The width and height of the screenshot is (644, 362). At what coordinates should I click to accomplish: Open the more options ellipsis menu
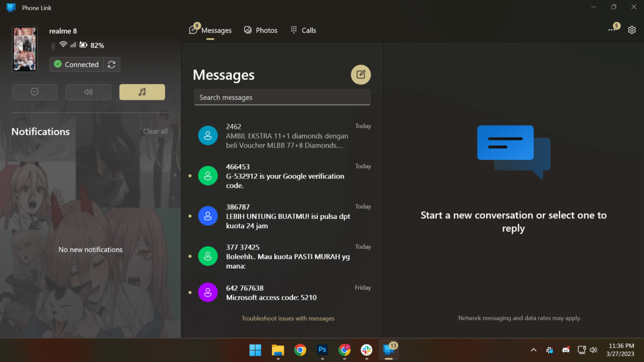click(612, 30)
